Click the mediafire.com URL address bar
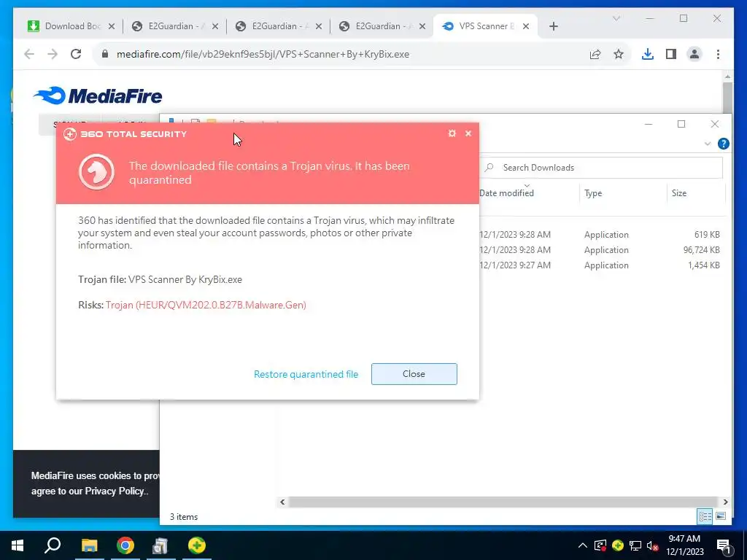The image size is (747, 560). (263, 54)
